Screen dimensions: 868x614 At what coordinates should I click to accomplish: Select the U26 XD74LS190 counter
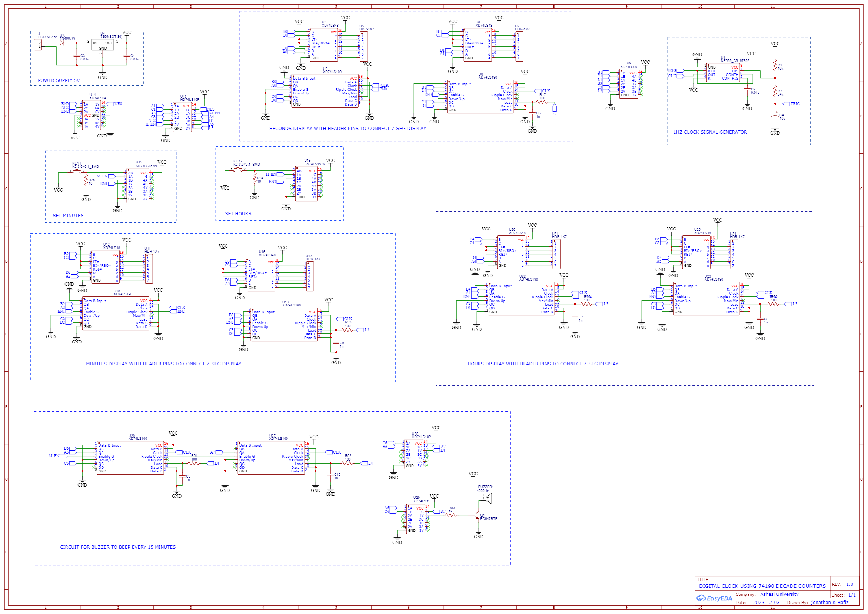click(x=130, y=458)
